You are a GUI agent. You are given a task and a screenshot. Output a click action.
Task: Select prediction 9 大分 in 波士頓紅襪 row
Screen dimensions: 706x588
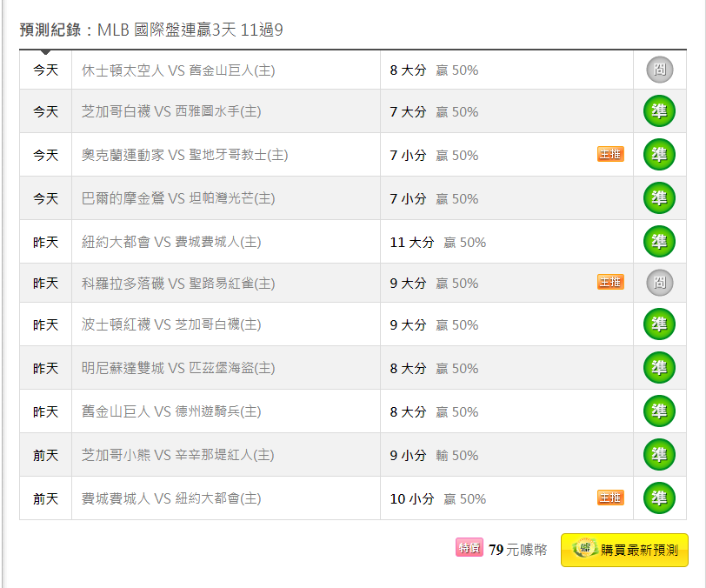coord(408,324)
